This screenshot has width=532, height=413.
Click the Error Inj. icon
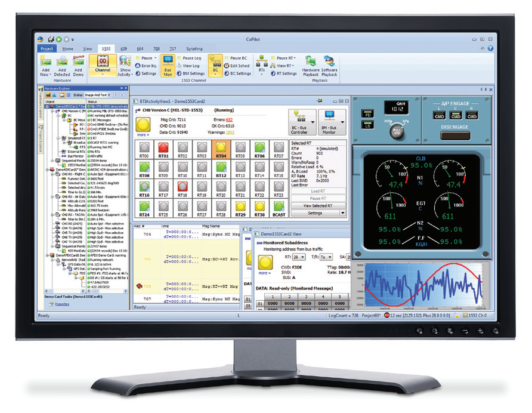[x=146, y=66]
